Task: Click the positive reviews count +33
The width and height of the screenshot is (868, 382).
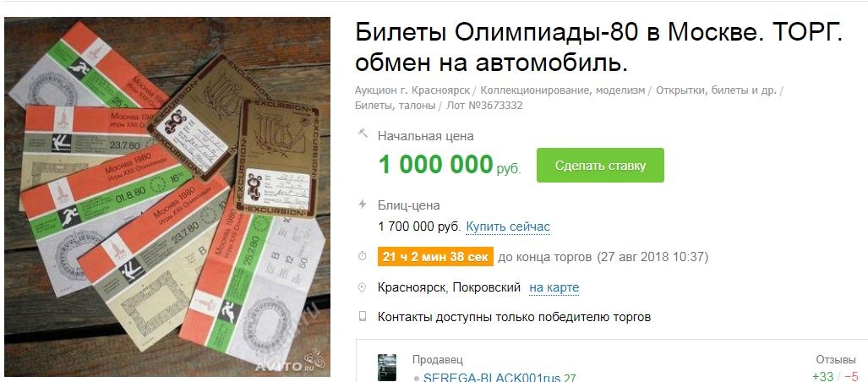Action: [x=822, y=376]
